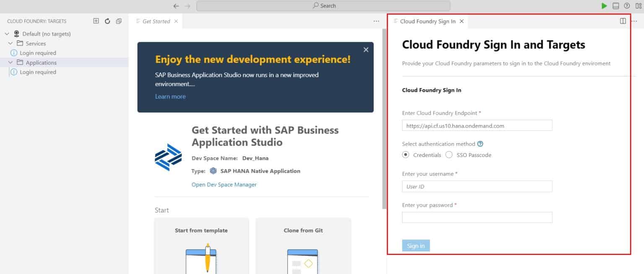Click the create target icon in Targets panel
This screenshot has width=644, height=274.
tap(96, 21)
